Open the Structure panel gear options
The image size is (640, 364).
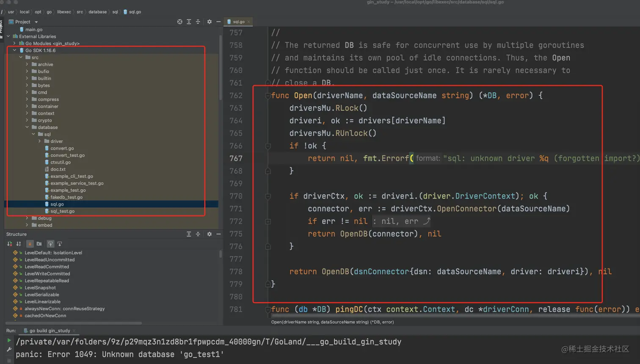[x=210, y=234]
